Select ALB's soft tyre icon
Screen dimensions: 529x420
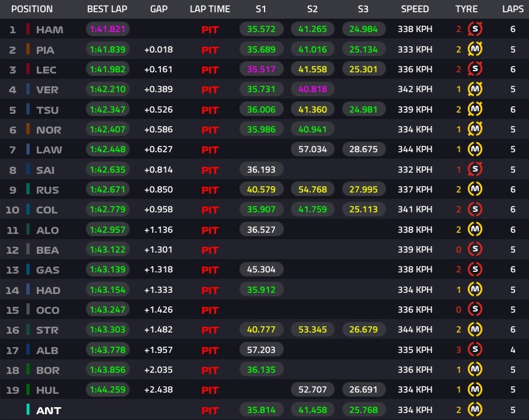[x=475, y=349]
